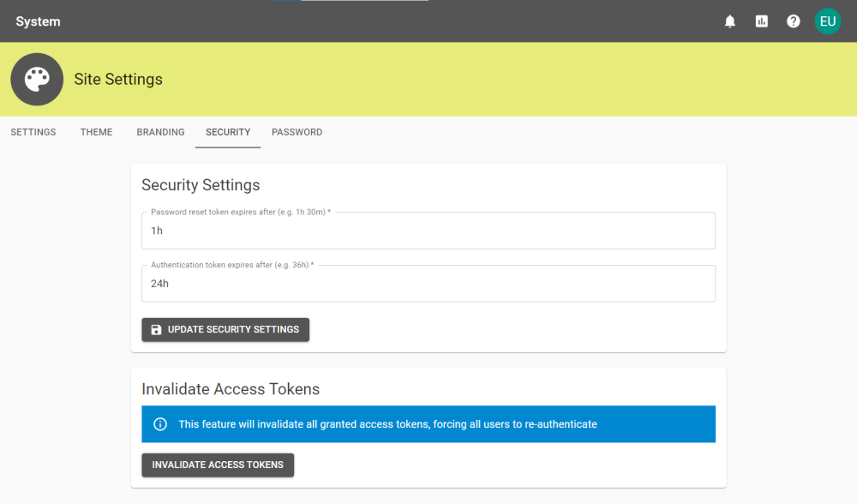Focus the password reset token expiry field
This screenshot has width=857, height=504.
click(428, 231)
